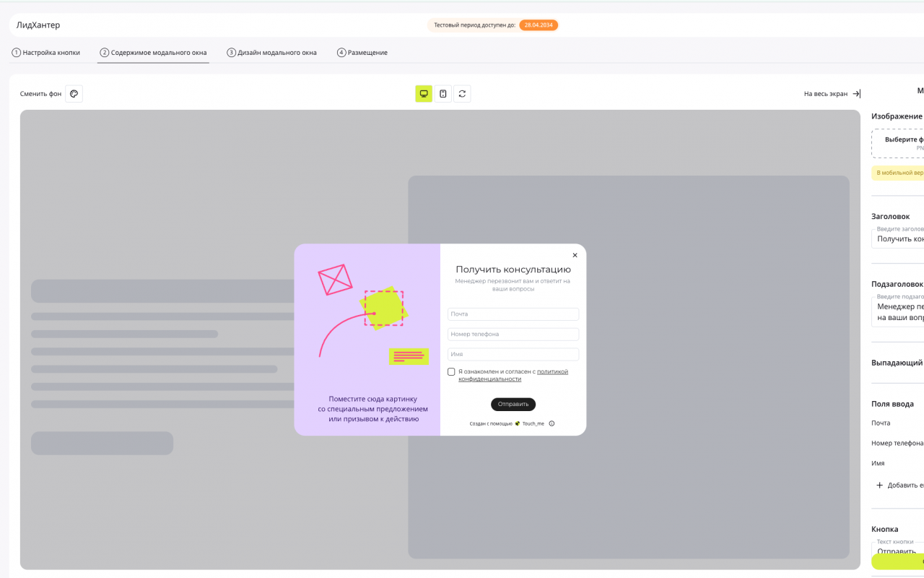The image size is (924, 578).
Task: Click the Отправить button in modal
Action: 513,404
